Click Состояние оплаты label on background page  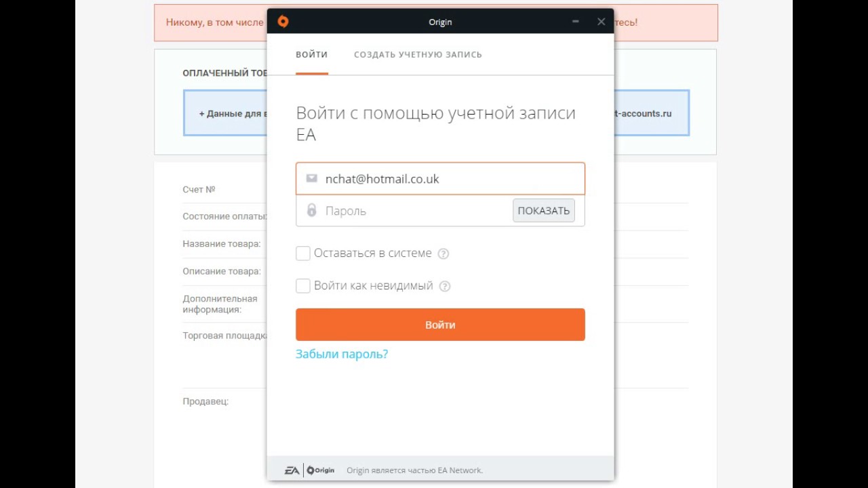(x=225, y=217)
